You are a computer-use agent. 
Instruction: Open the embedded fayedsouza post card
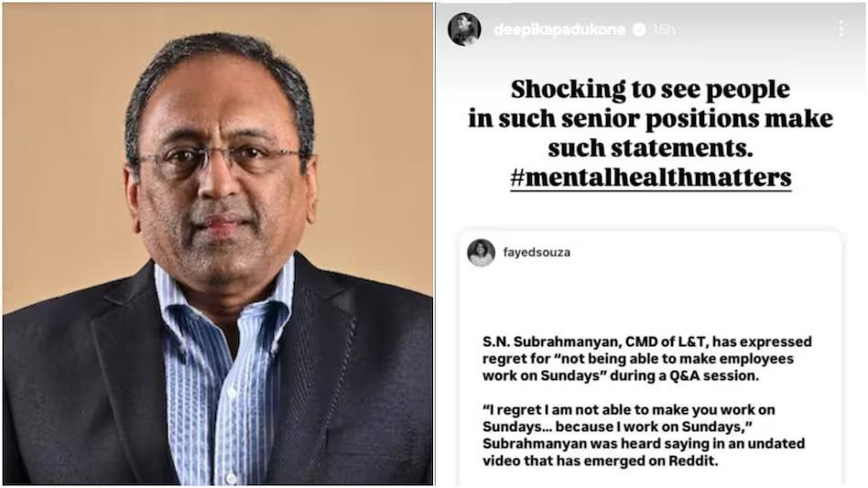[650, 358]
